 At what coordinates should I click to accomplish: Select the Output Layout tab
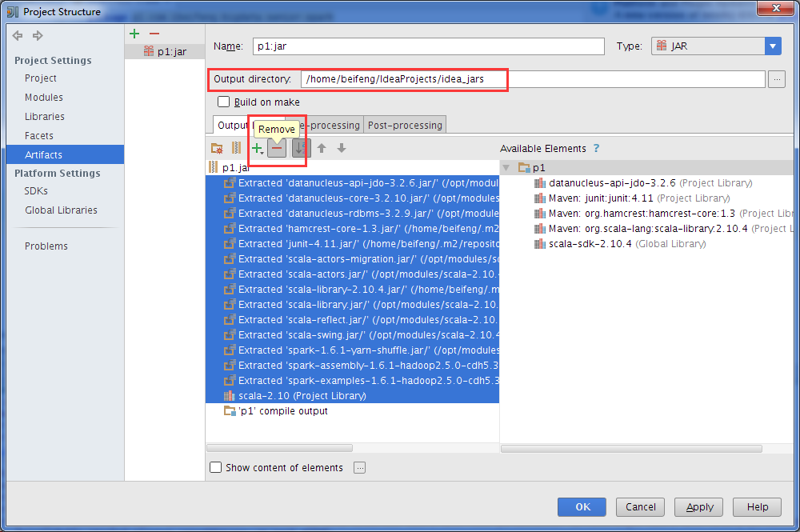point(233,125)
